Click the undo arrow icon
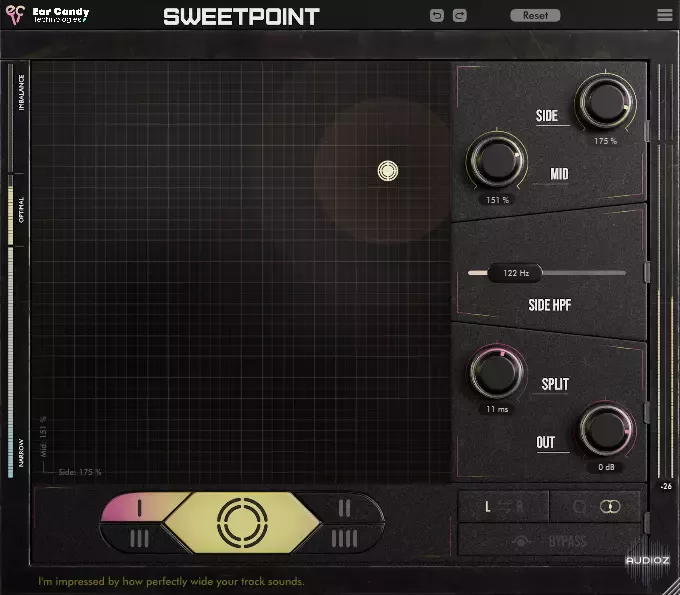680x595 pixels. pyautogui.click(x=437, y=16)
